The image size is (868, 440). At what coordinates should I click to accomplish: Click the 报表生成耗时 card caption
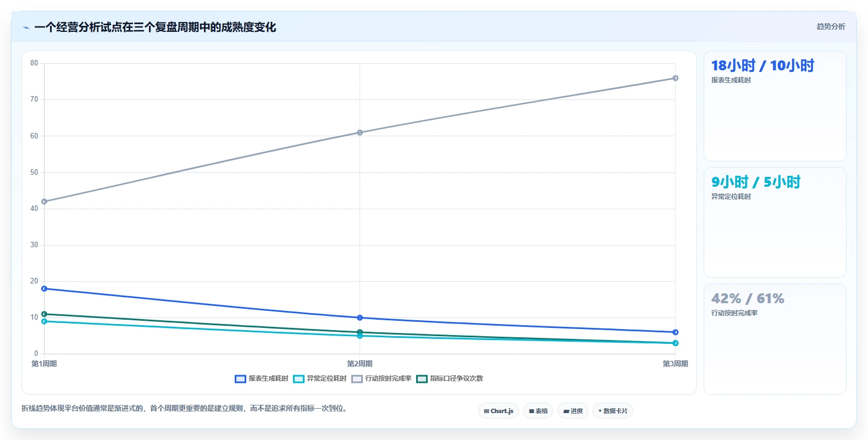[x=731, y=80]
